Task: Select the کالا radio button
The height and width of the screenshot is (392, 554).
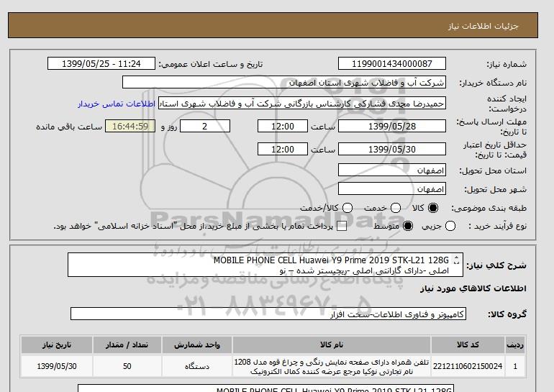Action: [x=433, y=208]
